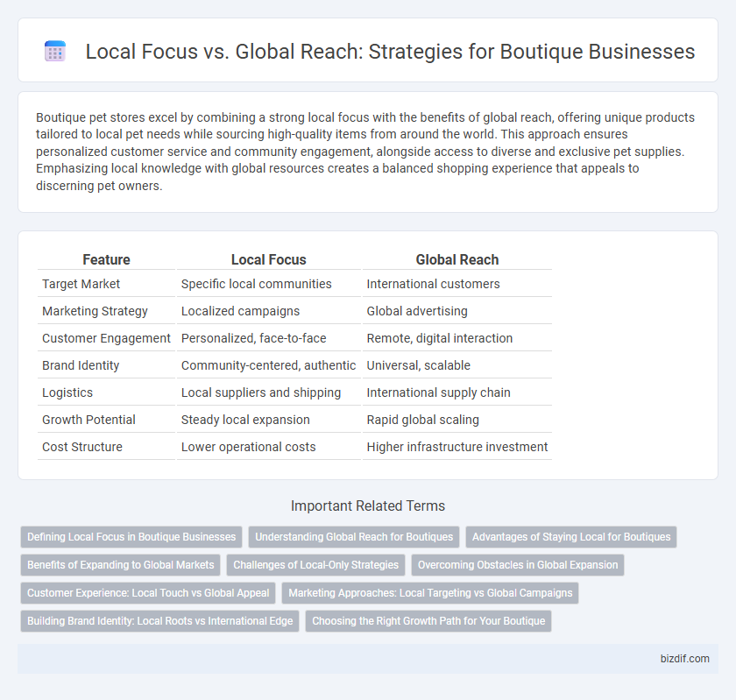Click the 'Marketing Strategy' table cell
Viewport: 736px width, 700px height.
coord(106,311)
